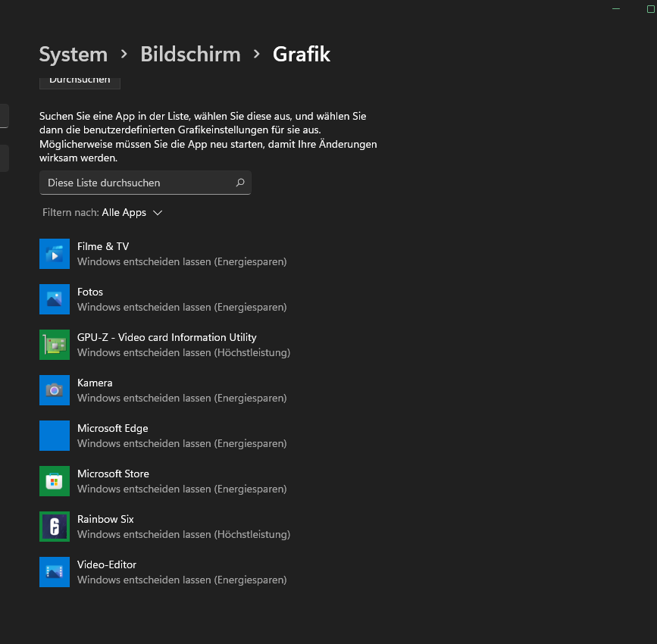Click the Grafik breadcrumb title
This screenshot has height=644, width=657.
(x=302, y=55)
